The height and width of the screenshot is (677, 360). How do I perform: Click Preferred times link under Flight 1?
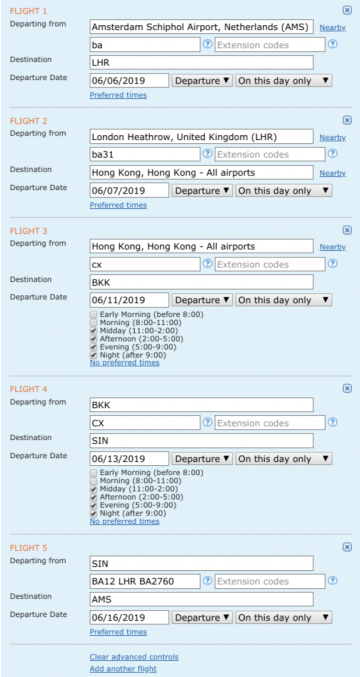(118, 95)
